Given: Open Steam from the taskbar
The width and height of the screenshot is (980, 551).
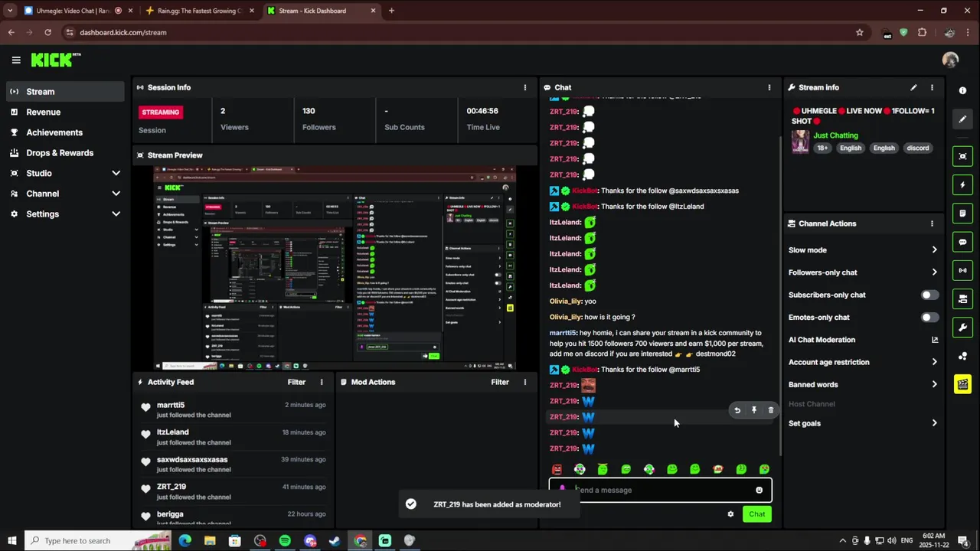Looking at the screenshot, I should click(x=335, y=541).
